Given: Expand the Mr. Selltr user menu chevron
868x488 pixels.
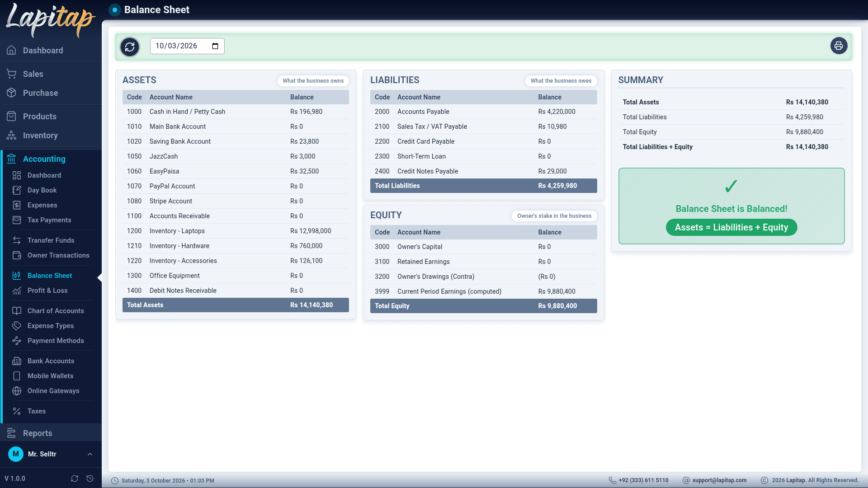Looking at the screenshot, I should coord(90,454).
